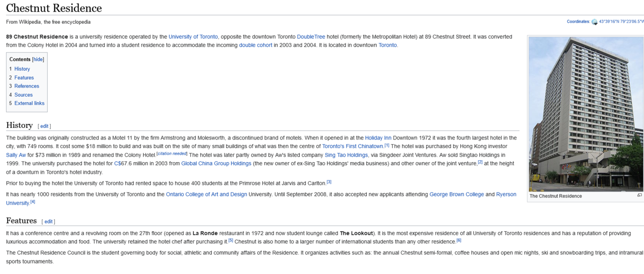Image resolution: width=644 pixels, height=274 pixels.
Task: Go to References section from contents
Action: click(x=27, y=86)
